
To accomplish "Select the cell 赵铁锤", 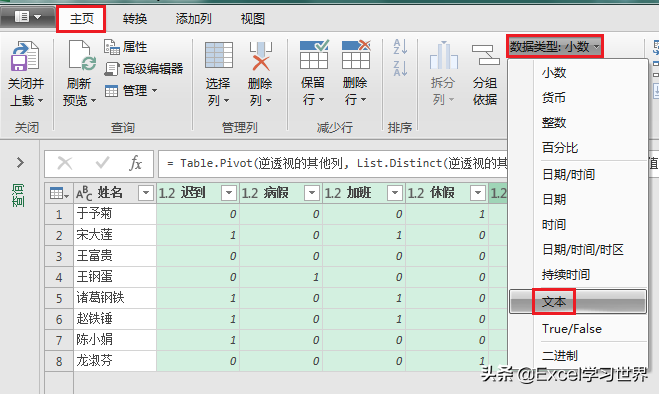I will tap(115, 319).
